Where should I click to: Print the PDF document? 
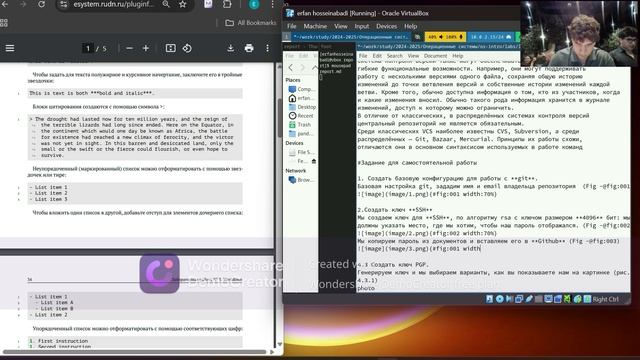point(249,48)
